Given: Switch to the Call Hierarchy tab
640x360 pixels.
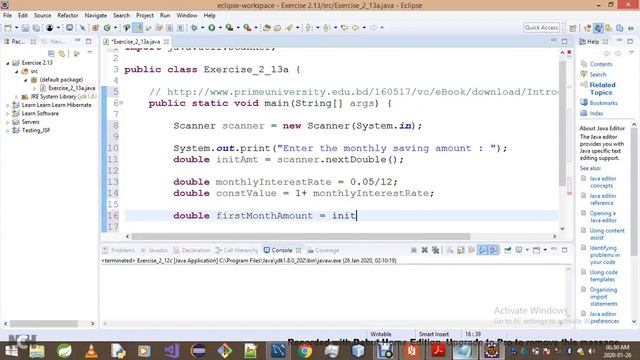Looking at the screenshot, I should point(237,250).
